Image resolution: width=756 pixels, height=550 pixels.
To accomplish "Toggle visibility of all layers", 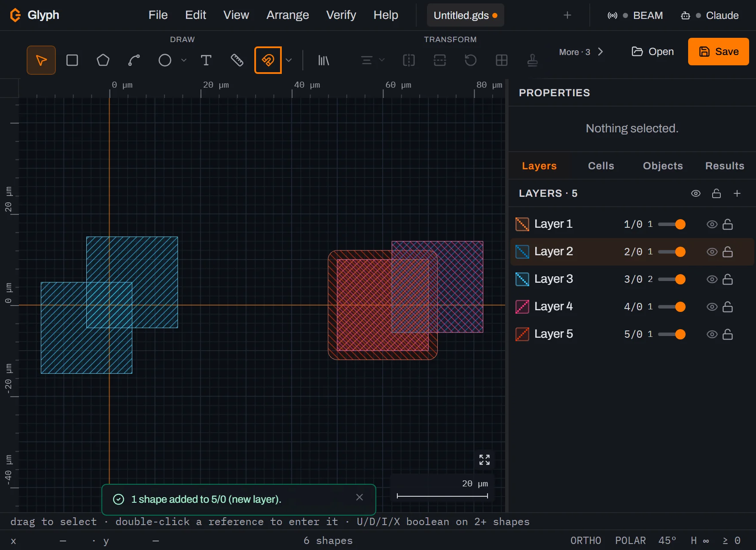I will [696, 193].
